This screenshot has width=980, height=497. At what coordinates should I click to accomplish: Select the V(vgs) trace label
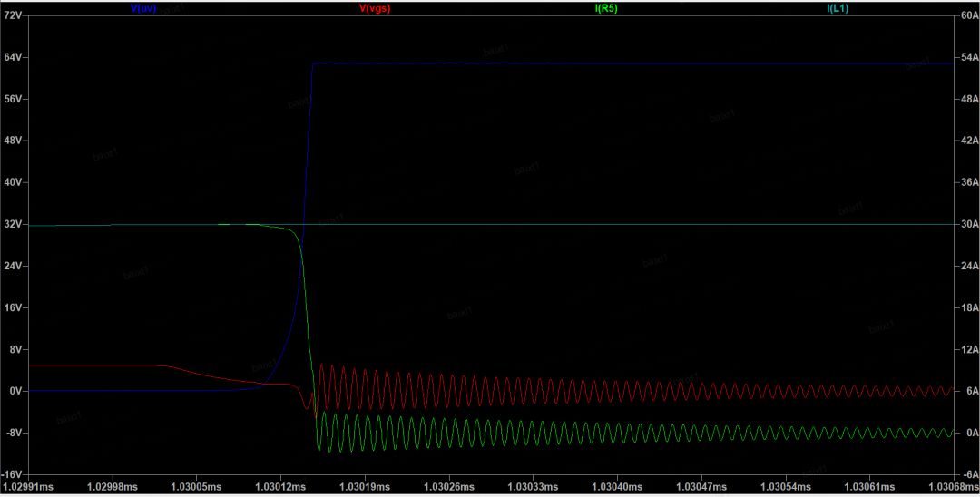tap(375, 9)
